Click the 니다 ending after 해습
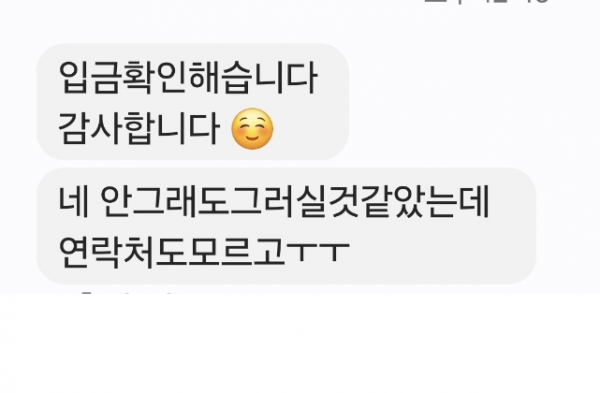The height and width of the screenshot is (393, 600). click(285, 78)
